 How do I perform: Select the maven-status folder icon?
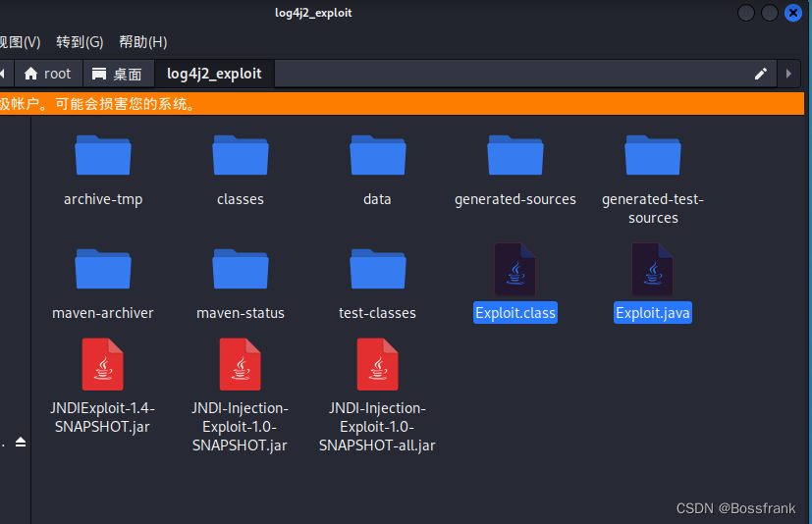241,269
